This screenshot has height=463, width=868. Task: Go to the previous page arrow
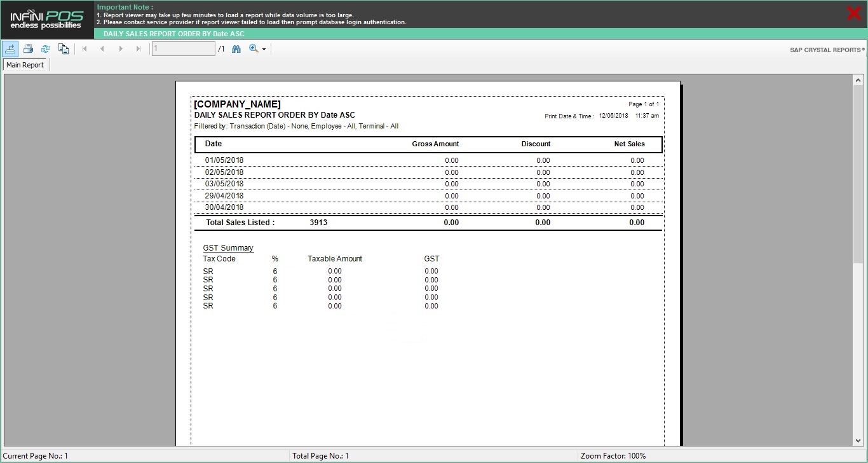point(102,48)
